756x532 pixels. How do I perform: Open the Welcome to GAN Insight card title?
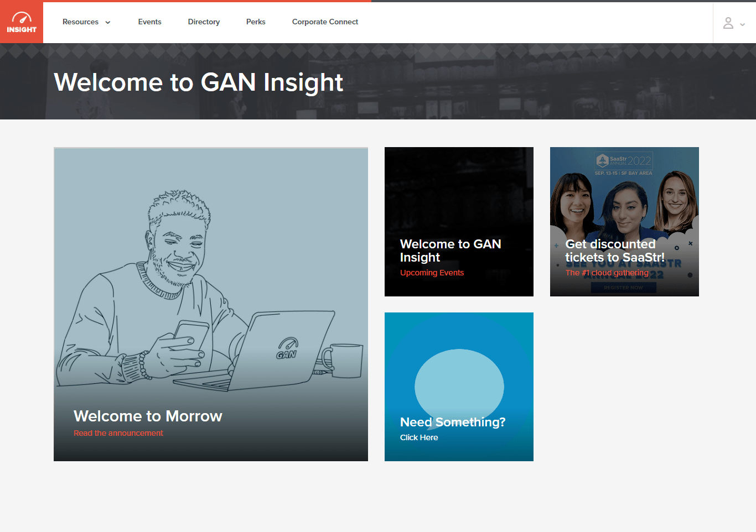[x=450, y=251]
